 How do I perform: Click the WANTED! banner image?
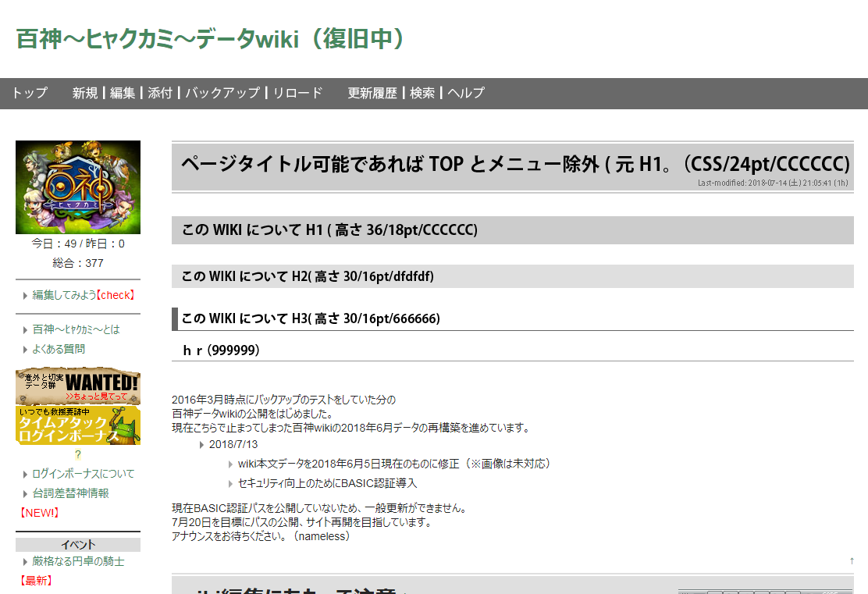pyautogui.click(x=78, y=386)
